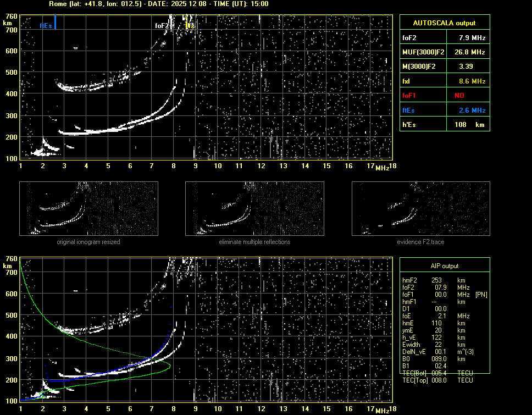532x415 pixels.
Task: Select the eliminate multiple reflections thumbnail
Action: (254, 209)
